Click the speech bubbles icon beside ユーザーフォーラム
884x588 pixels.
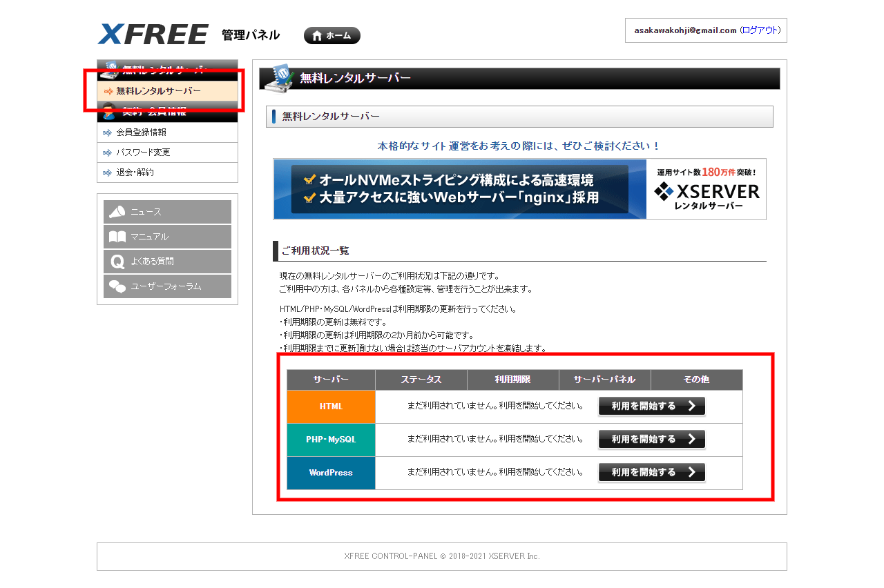[x=117, y=286]
